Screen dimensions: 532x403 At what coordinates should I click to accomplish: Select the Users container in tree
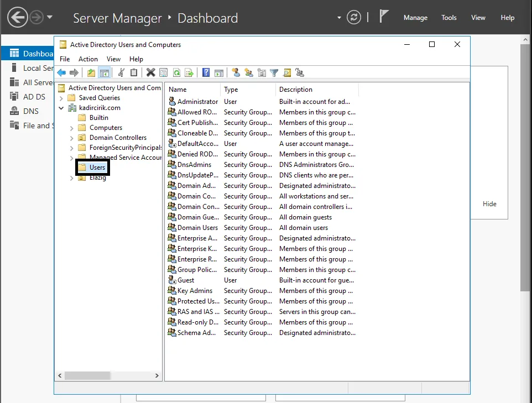click(x=97, y=168)
